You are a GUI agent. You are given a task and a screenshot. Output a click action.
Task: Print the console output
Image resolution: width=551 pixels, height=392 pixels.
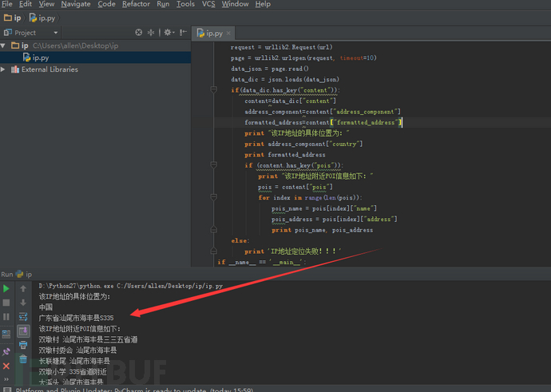coord(23,345)
